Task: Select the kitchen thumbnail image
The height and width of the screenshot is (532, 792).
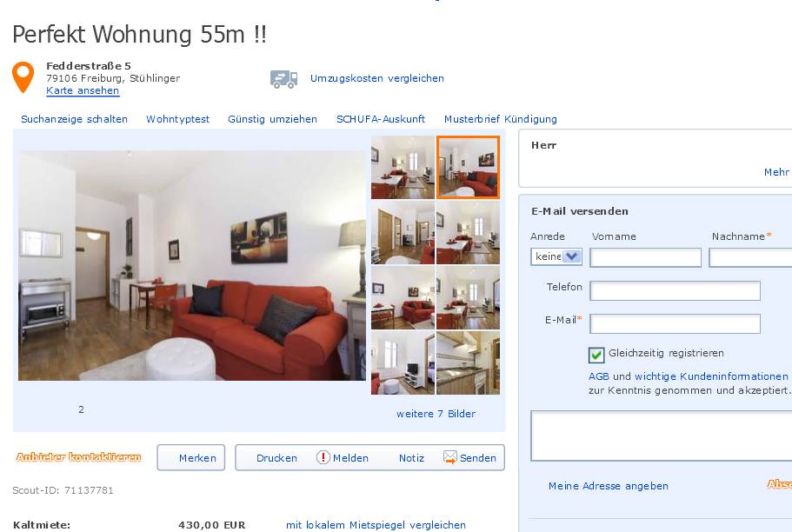Action: 469,362
